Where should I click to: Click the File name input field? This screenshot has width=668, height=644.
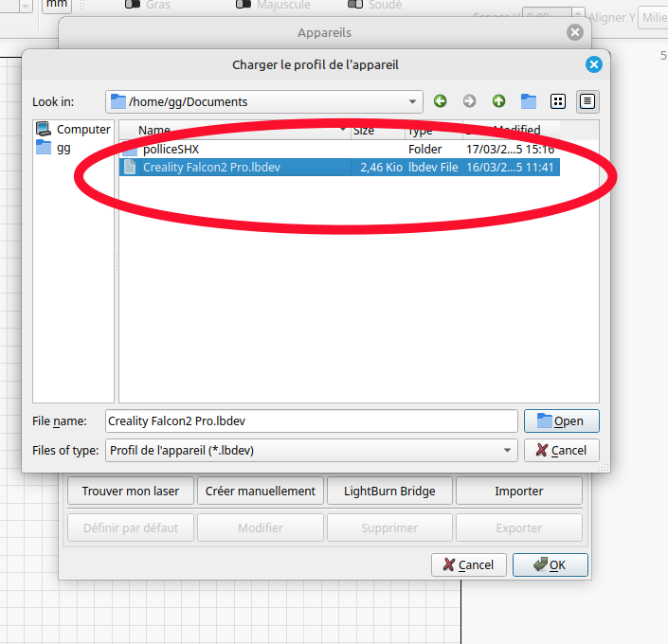click(311, 421)
